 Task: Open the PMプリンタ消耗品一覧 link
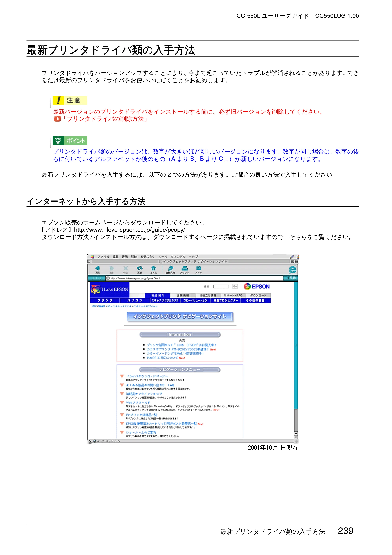[142, 415]
